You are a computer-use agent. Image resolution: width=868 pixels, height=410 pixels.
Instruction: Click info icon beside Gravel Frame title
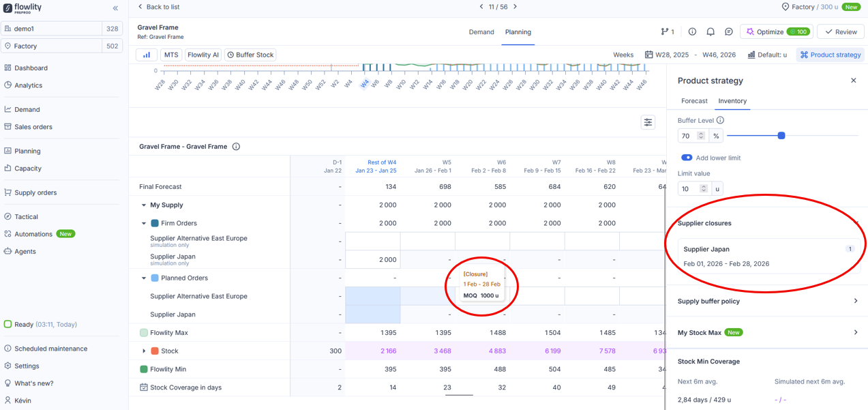point(236,147)
